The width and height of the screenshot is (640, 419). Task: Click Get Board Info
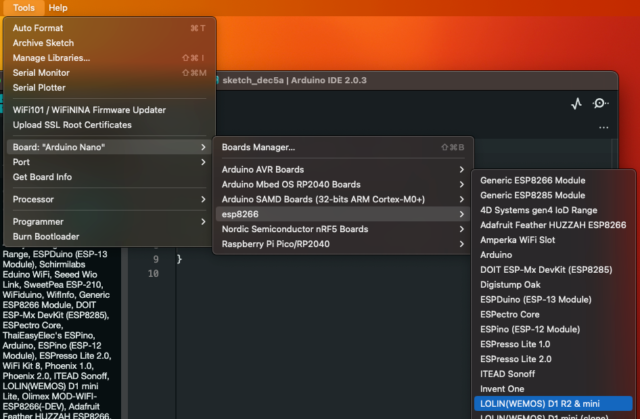[x=42, y=177]
